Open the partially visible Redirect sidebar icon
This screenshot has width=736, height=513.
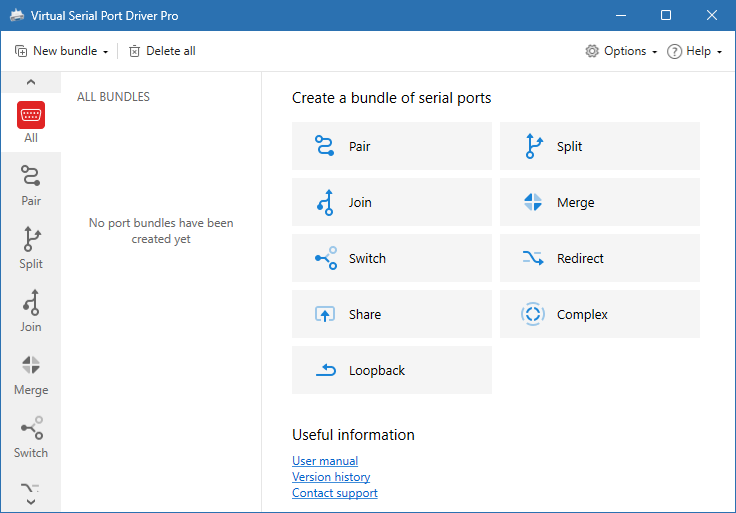(x=31, y=488)
